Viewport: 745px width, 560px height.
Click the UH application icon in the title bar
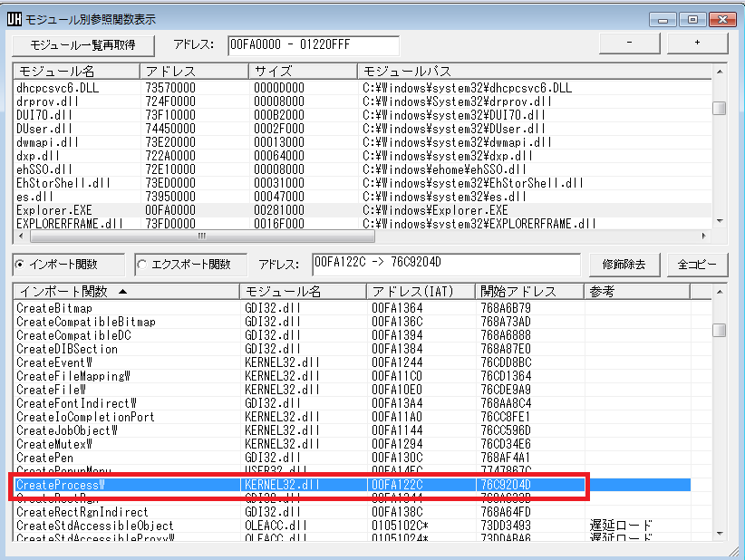(15, 19)
